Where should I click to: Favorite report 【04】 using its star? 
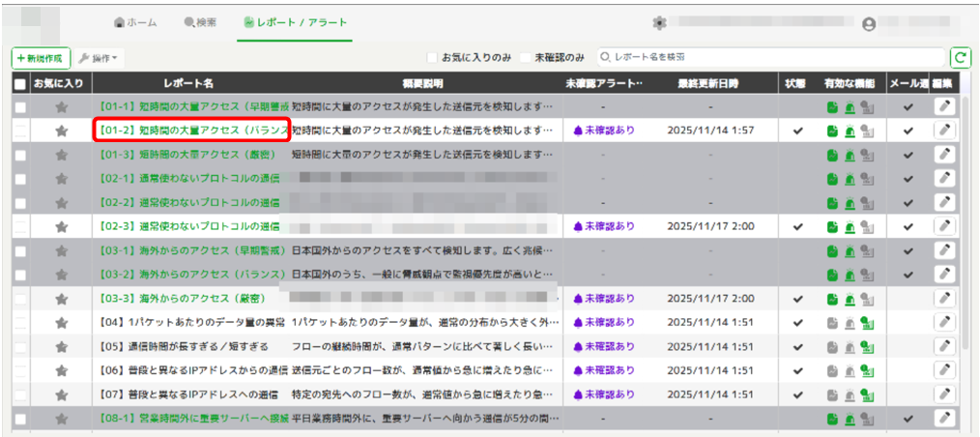(x=61, y=323)
